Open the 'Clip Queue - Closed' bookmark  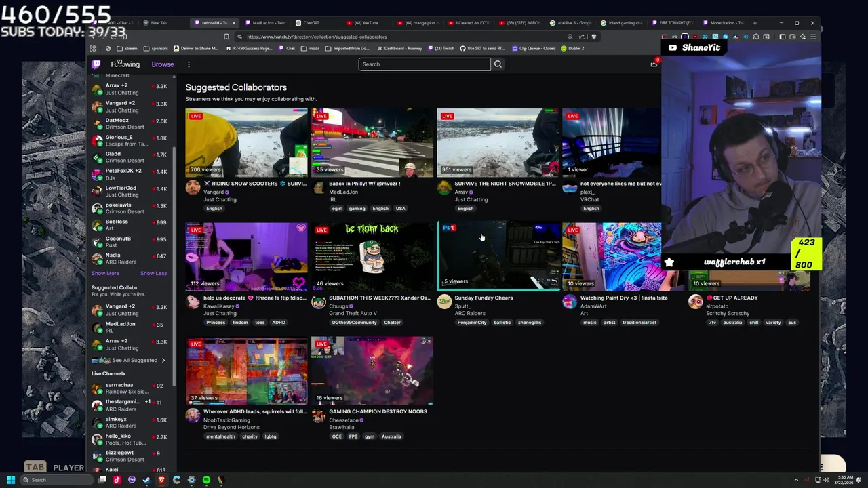pos(535,48)
